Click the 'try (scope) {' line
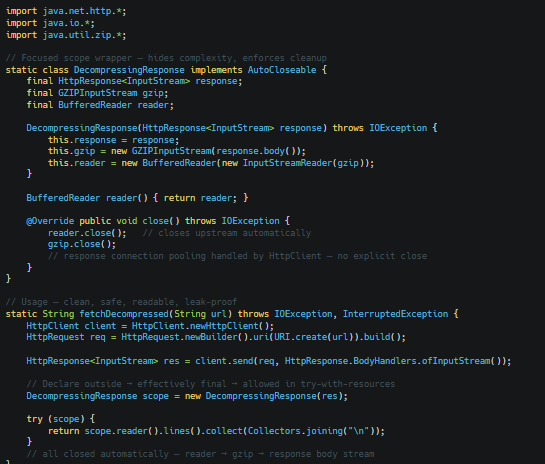545x464 pixels. coord(61,419)
